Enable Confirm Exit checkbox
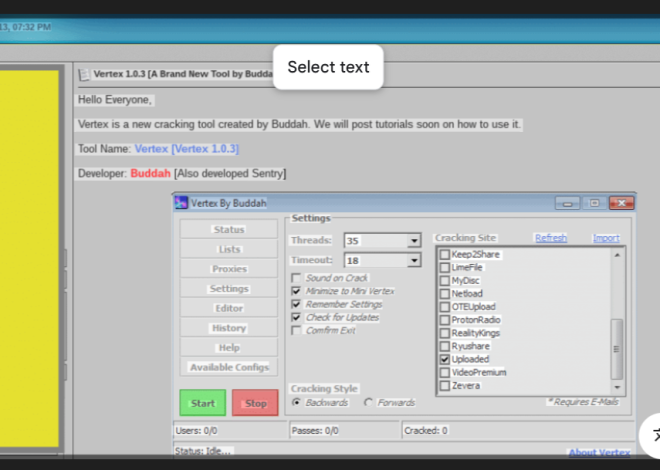The image size is (660, 470). (x=296, y=330)
